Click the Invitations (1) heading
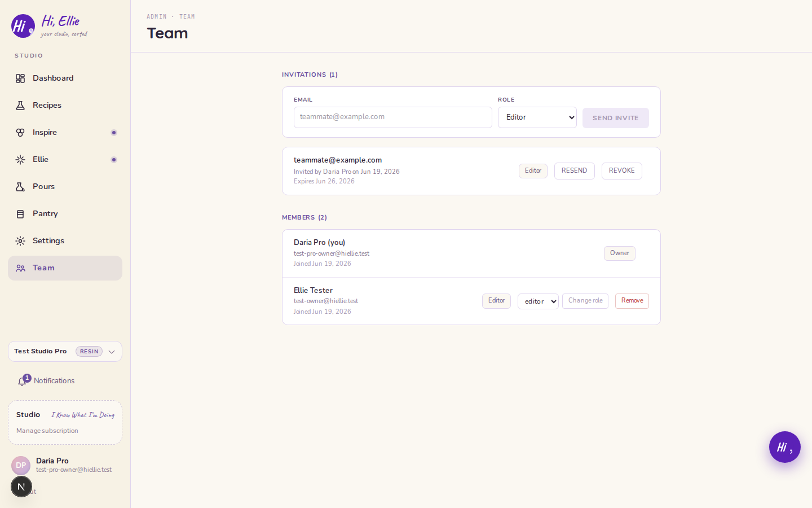812x508 pixels. (310, 75)
